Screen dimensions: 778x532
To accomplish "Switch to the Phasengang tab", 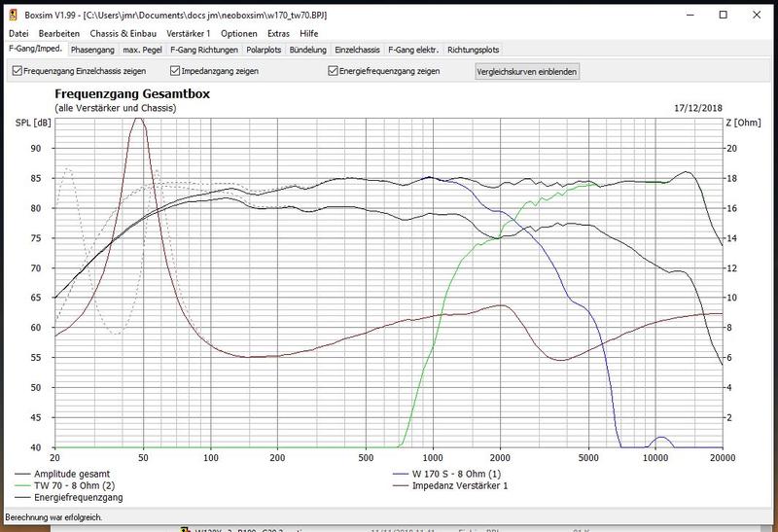I will click(x=92, y=50).
